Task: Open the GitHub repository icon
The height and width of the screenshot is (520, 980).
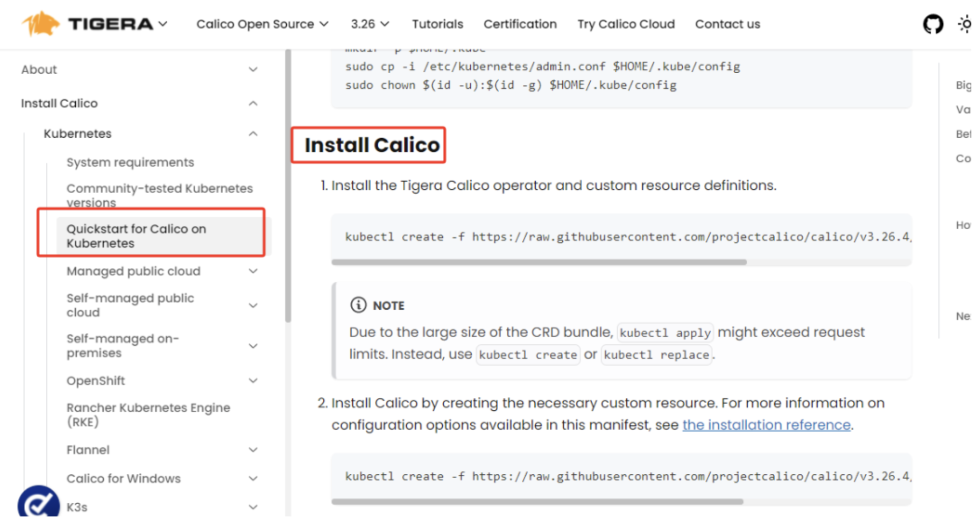Action: click(x=932, y=24)
